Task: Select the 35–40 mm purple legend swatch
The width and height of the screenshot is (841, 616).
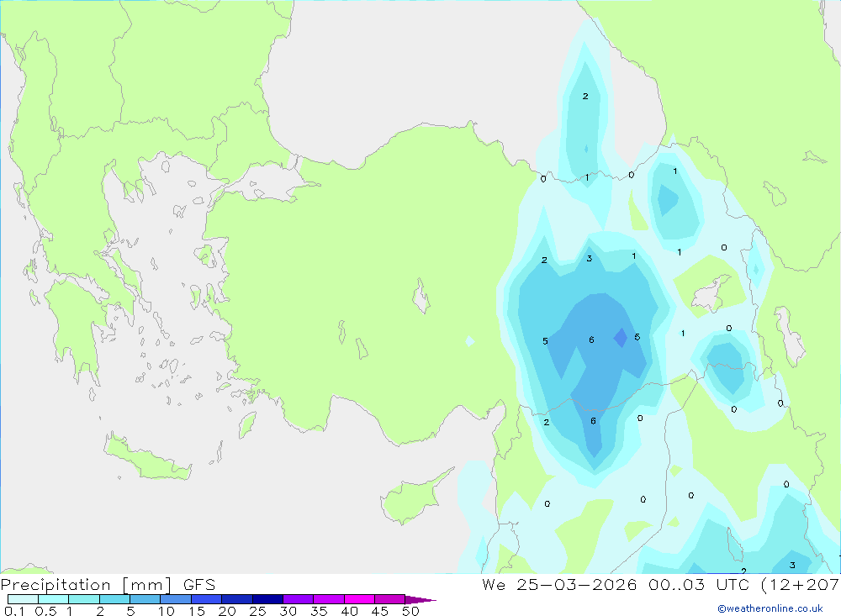Action: pyautogui.click(x=328, y=599)
